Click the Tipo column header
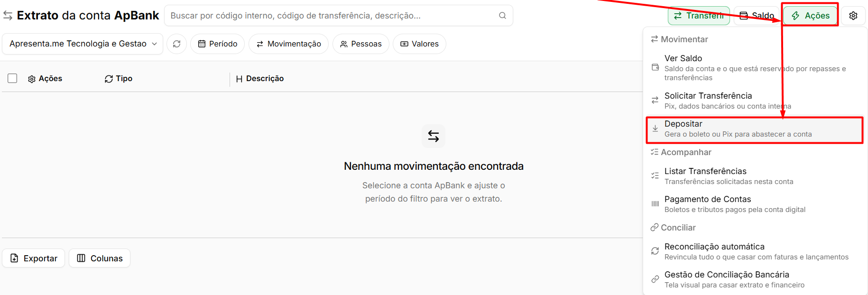868x295 pixels. coord(119,79)
